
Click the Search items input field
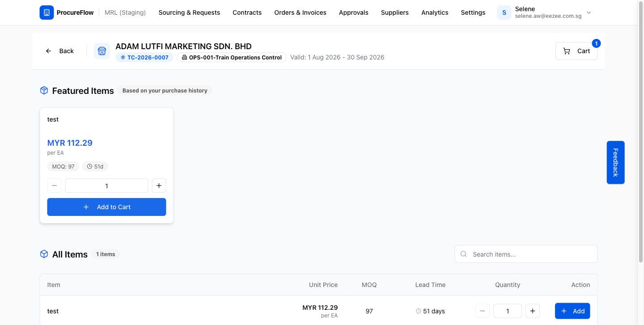526,254
